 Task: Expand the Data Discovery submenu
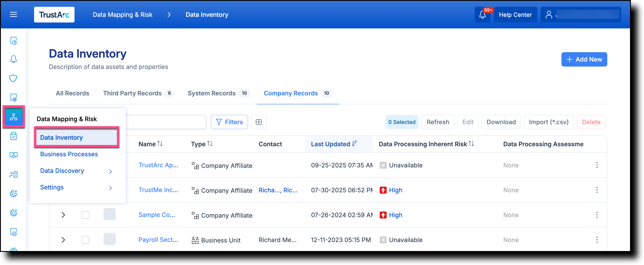(x=111, y=172)
